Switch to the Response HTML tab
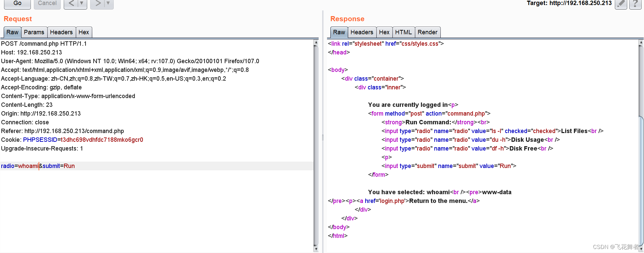The image size is (644, 253). pos(404,32)
